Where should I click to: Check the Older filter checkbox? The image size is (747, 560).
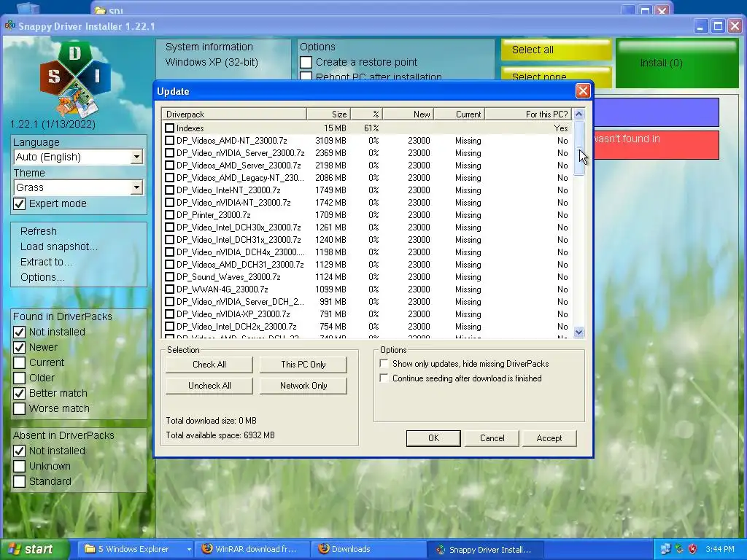coord(19,378)
